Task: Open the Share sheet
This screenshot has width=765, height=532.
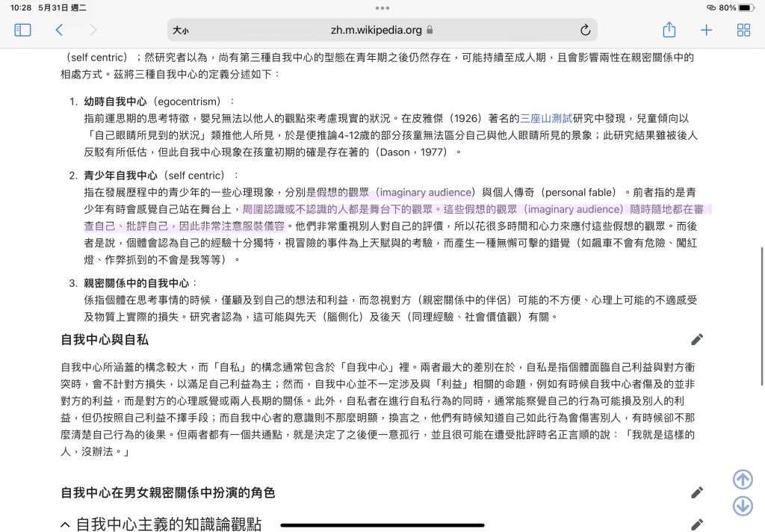Action: click(669, 30)
